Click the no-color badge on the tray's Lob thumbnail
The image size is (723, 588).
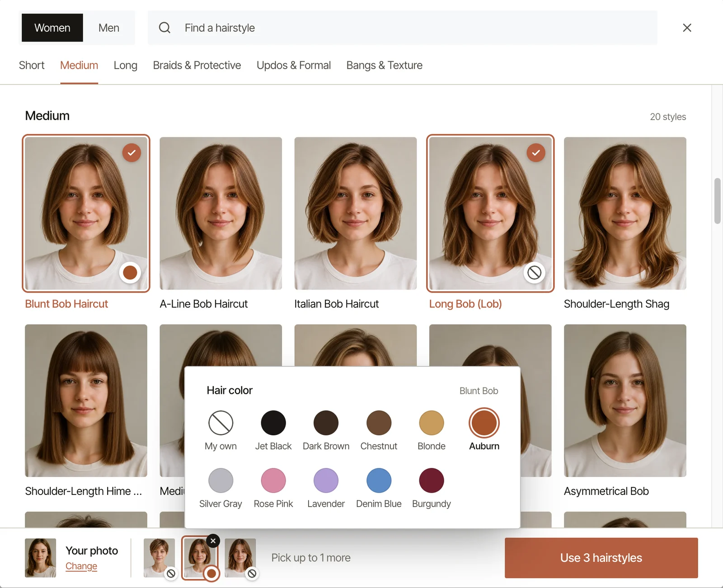click(252, 574)
